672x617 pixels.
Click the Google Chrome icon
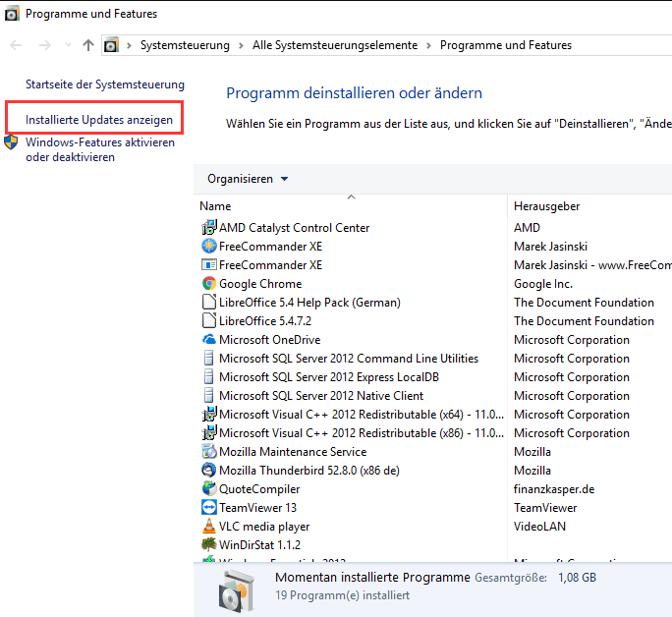point(209,283)
